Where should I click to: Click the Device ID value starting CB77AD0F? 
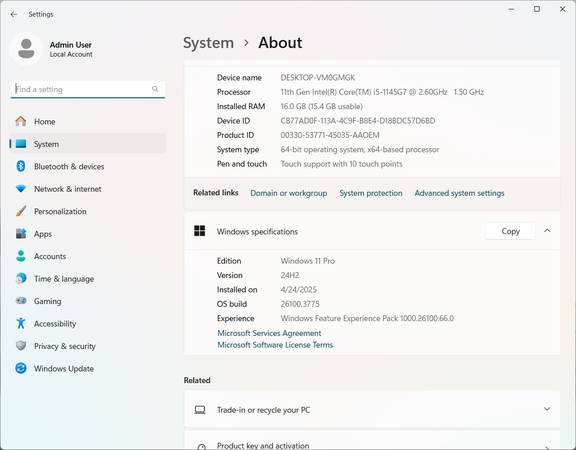coord(358,120)
